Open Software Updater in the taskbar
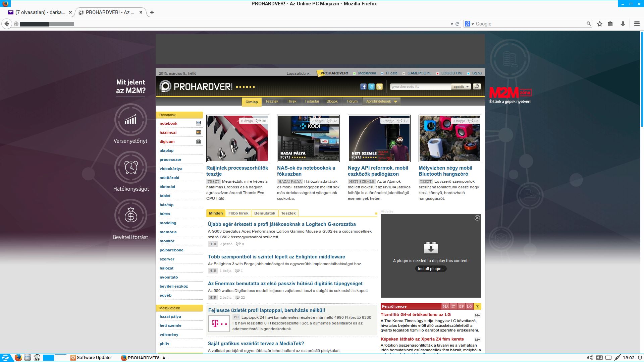Viewport: 644px width, 362px height. [x=91, y=358]
